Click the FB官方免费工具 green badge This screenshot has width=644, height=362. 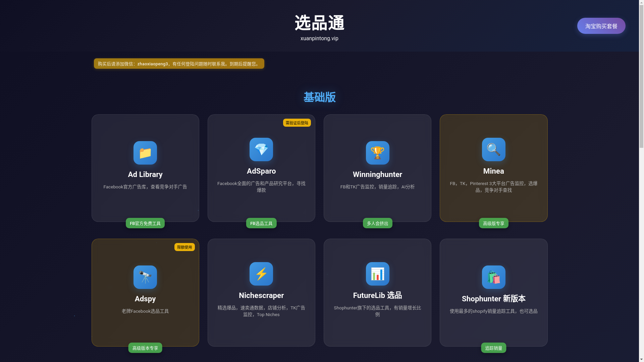click(x=145, y=223)
